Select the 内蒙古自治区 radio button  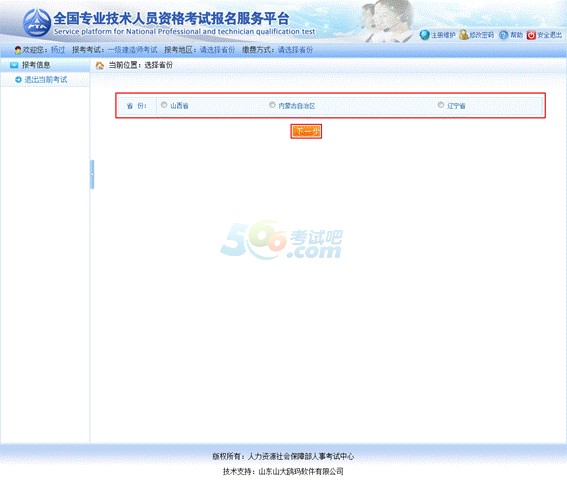click(x=272, y=105)
